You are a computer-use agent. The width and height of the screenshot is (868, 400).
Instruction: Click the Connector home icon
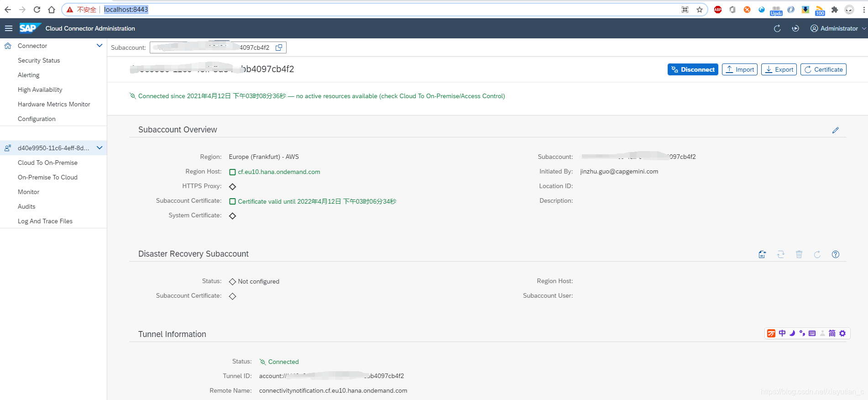coord(8,46)
